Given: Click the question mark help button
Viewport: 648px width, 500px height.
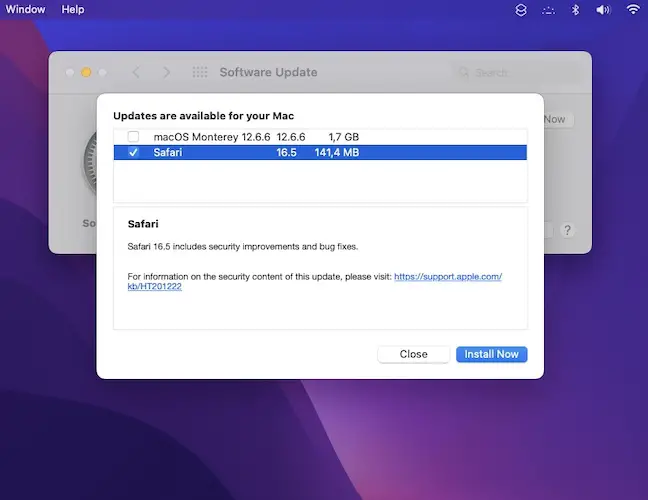Looking at the screenshot, I should point(567,230).
